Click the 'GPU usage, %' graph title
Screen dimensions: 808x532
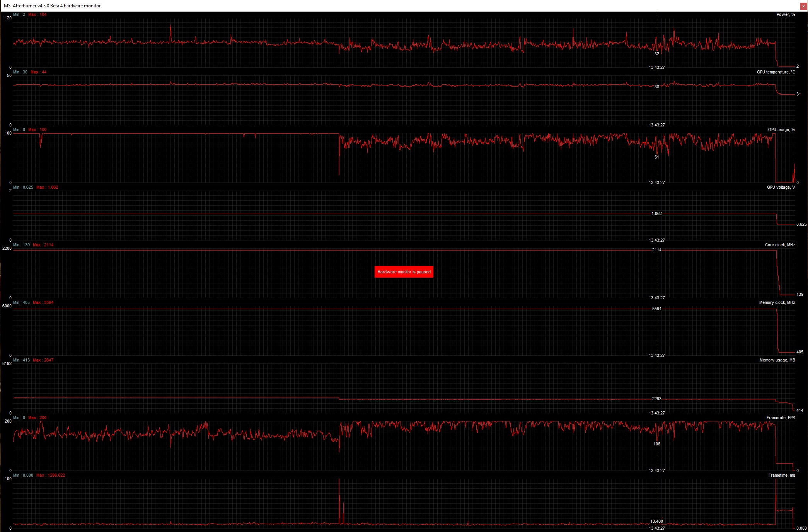pyautogui.click(x=781, y=130)
